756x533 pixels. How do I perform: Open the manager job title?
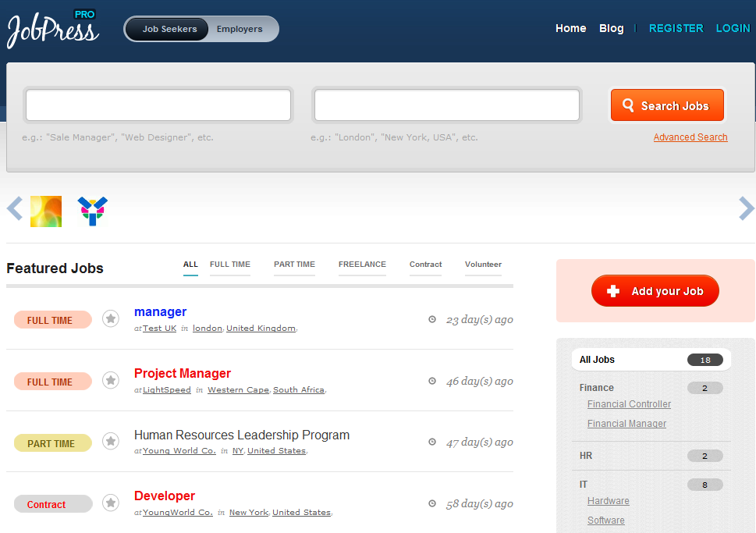click(160, 312)
